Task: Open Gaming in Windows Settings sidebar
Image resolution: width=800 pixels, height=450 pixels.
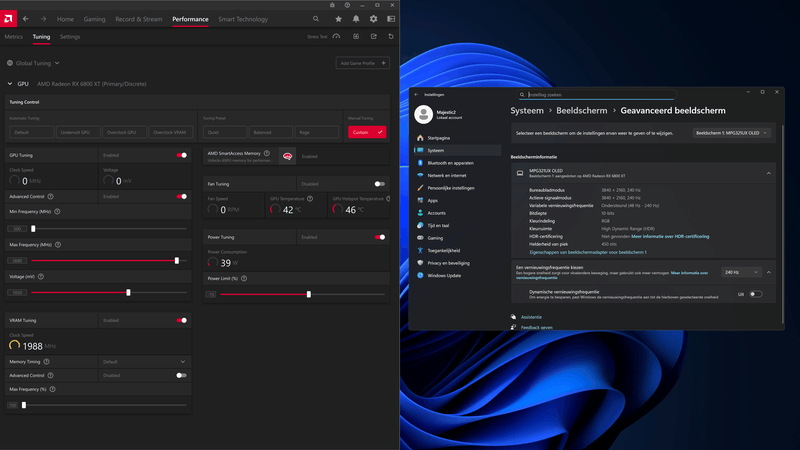Action: (x=435, y=238)
